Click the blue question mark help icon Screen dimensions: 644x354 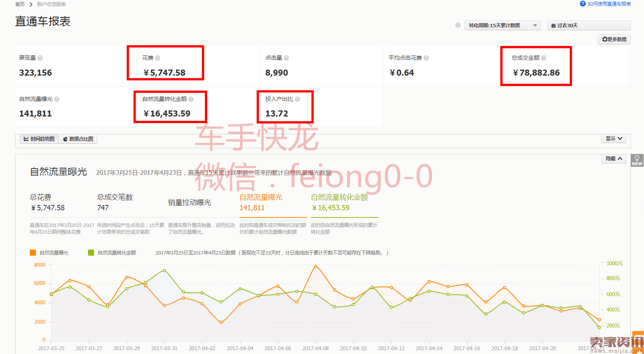click(583, 4)
